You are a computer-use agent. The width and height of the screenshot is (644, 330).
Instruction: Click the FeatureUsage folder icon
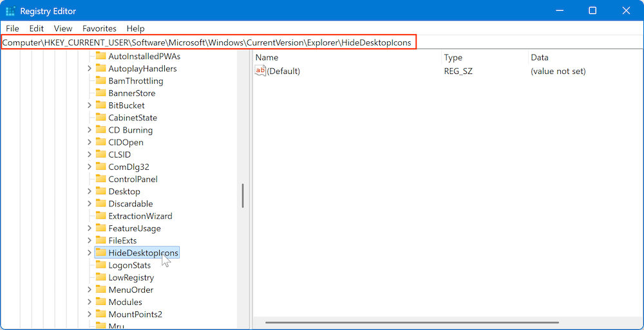(100, 228)
